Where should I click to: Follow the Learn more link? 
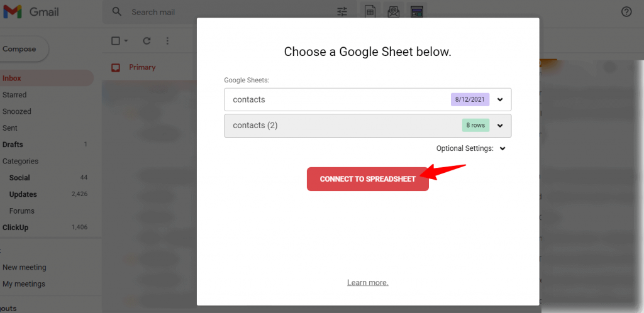(367, 283)
